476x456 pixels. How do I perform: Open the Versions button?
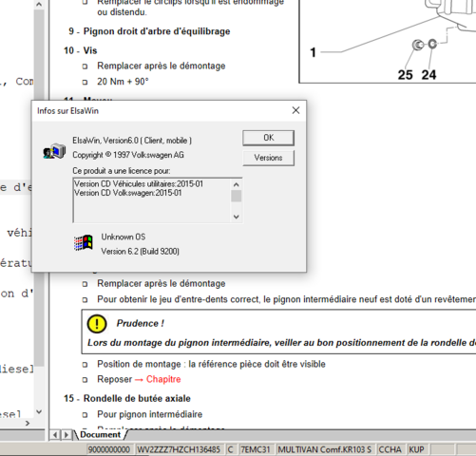268,158
